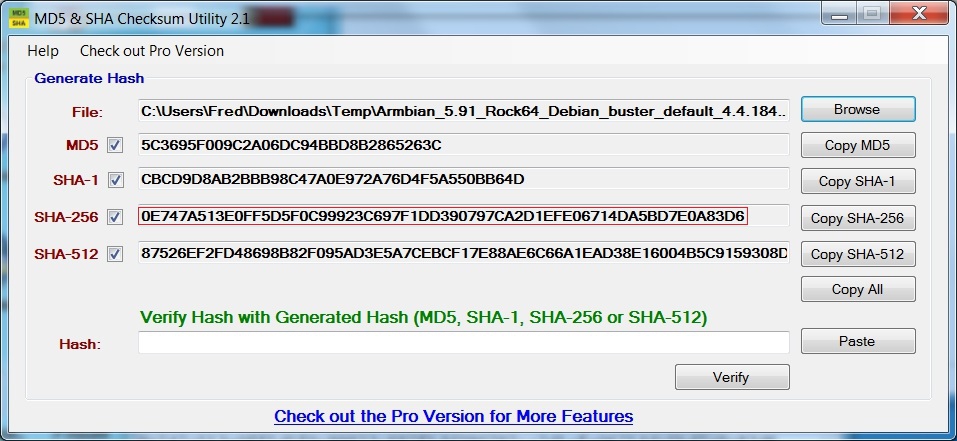The image size is (957, 441).
Task: Follow the Pro Version for More Features link
Action: tap(453, 416)
